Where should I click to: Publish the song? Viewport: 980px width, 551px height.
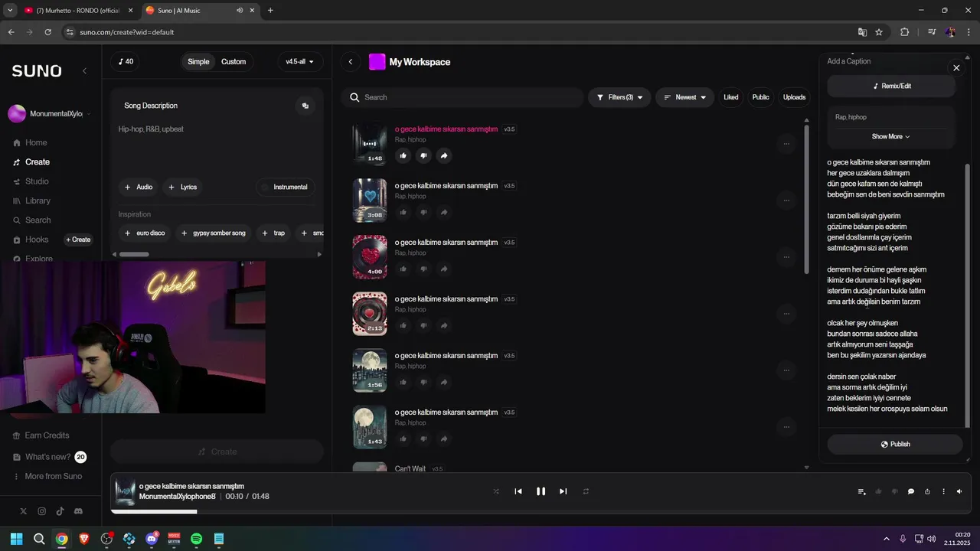point(895,444)
